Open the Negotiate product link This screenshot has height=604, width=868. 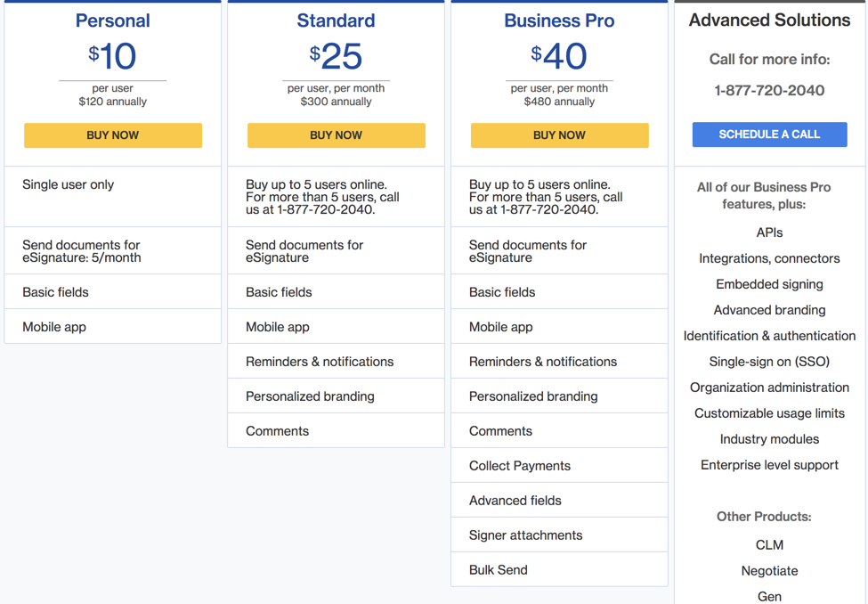point(769,571)
